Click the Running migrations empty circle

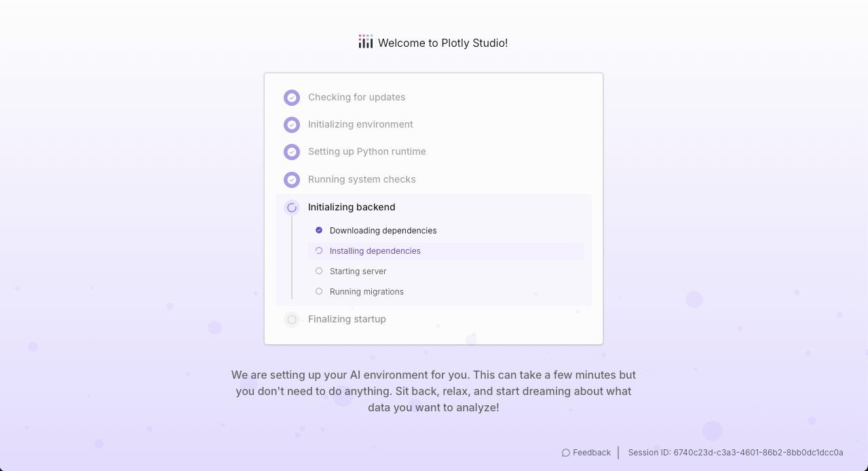319,291
